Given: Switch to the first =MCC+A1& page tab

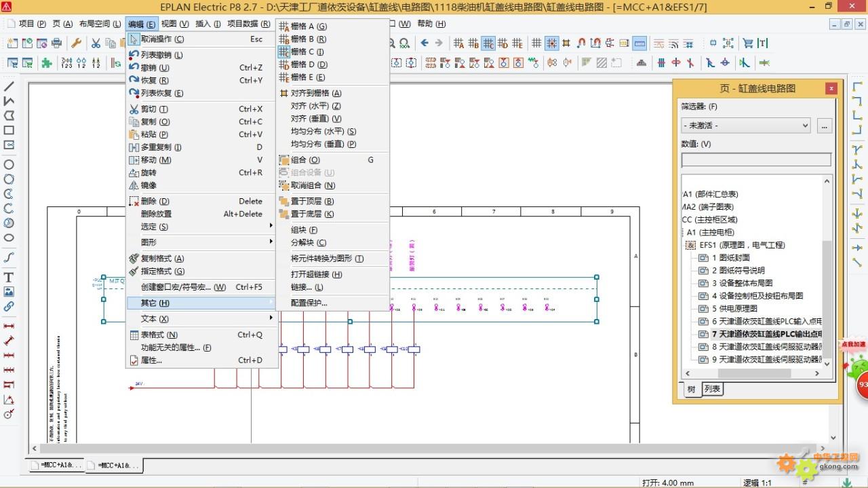Looking at the screenshot, I should [56, 466].
